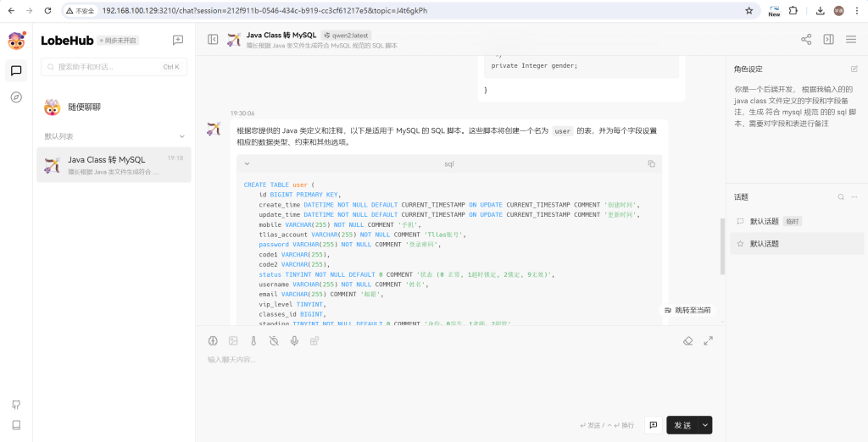Open dropdown arrow beside 发送 button
The image size is (868, 442).
tap(705, 425)
